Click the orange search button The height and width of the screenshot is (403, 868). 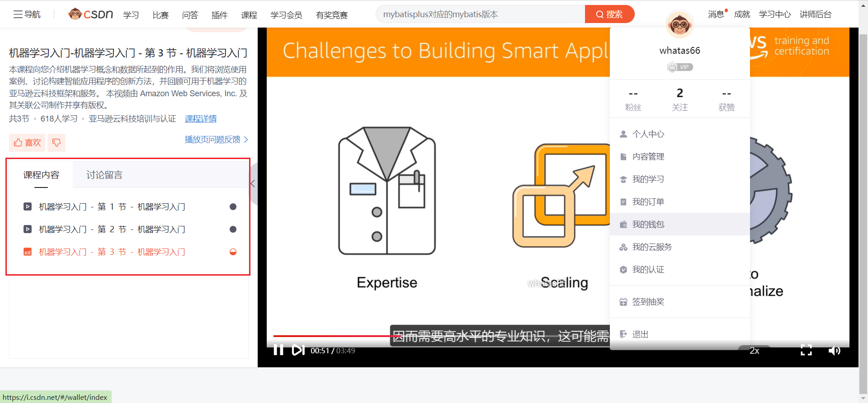609,14
